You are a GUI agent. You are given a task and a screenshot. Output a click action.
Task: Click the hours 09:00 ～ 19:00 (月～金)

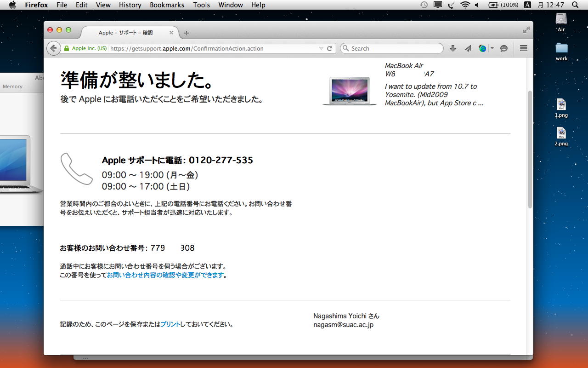pos(150,175)
